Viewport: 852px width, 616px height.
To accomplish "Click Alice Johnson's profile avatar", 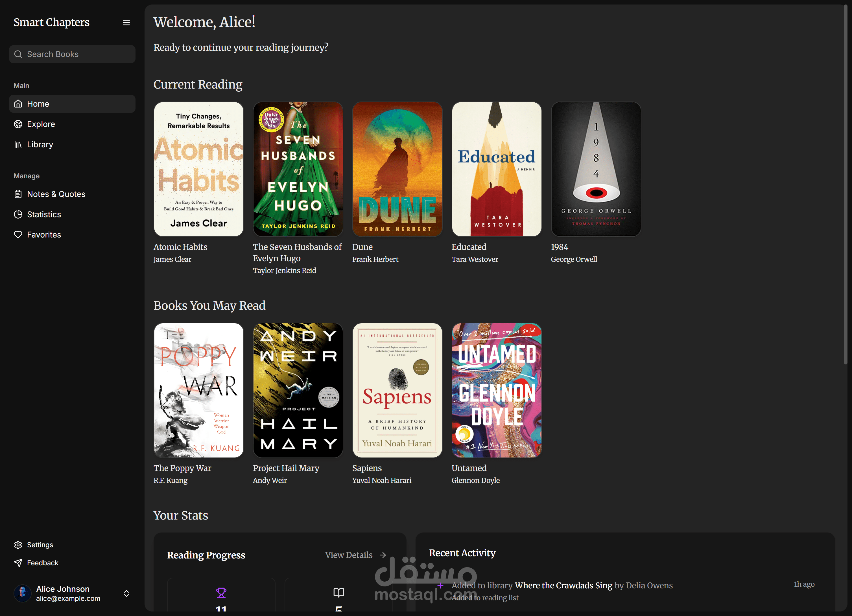I will [x=23, y=593].
